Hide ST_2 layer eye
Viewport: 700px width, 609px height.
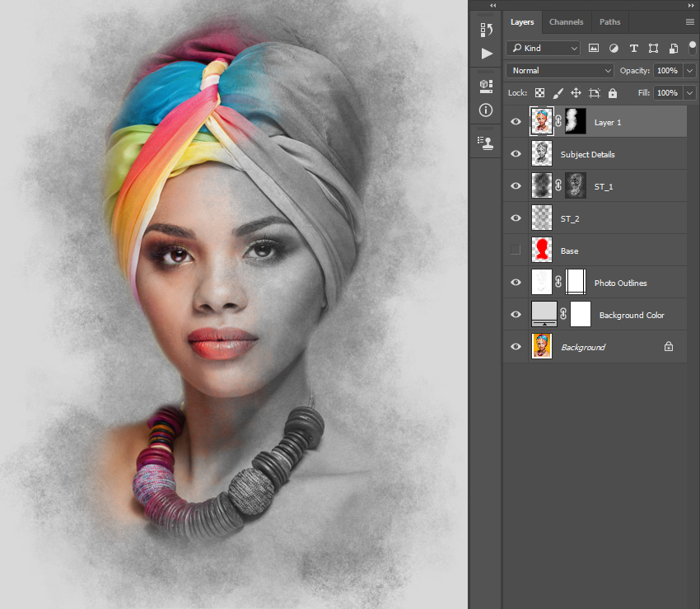(516, 218)
